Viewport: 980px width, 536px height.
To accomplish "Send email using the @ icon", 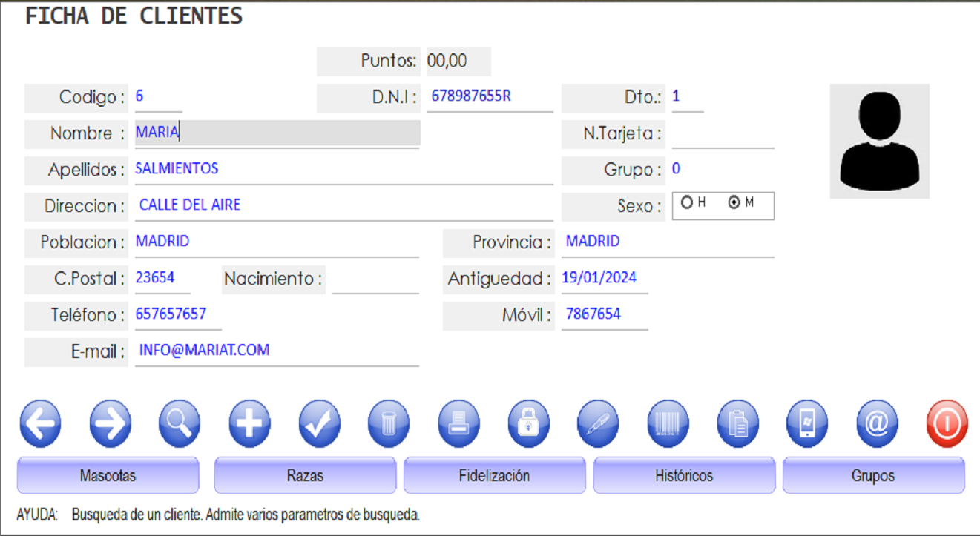I will 877,424.
